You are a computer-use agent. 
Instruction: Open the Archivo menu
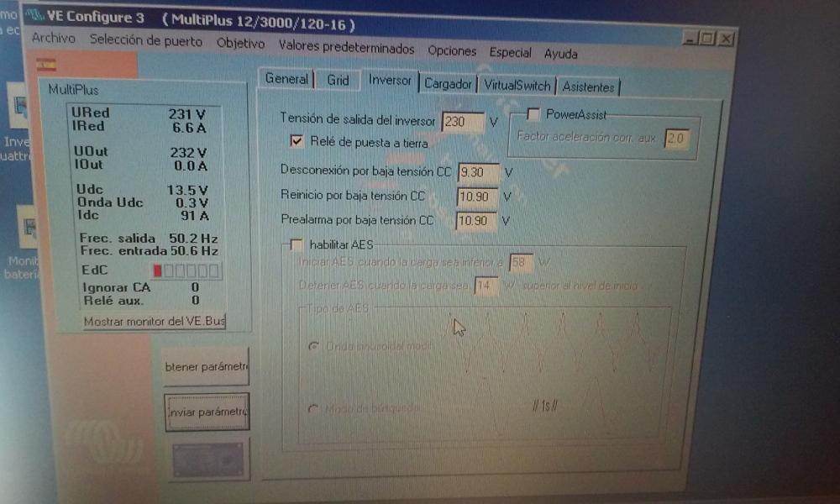(53, 38)
